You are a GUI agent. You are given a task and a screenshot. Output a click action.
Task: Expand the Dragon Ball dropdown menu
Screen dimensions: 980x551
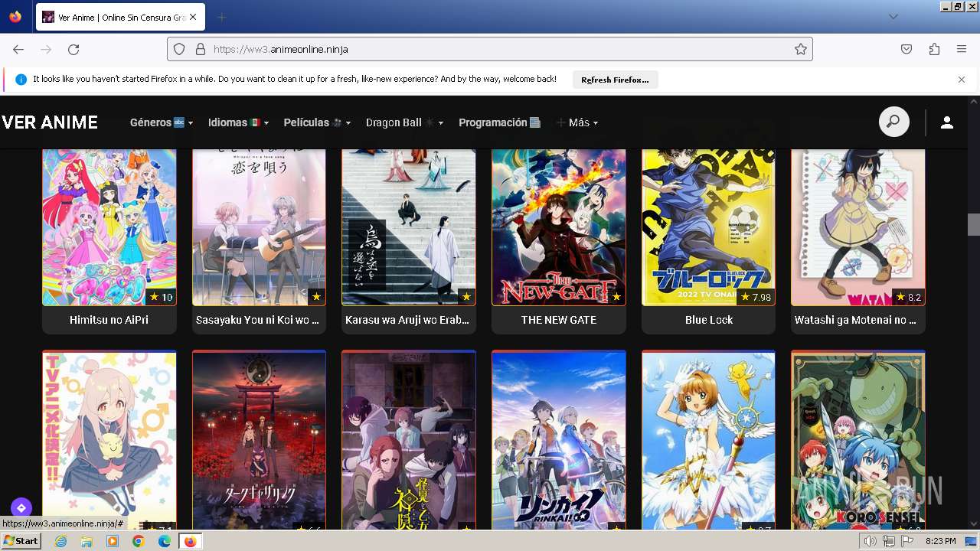[x=404, y=122]
